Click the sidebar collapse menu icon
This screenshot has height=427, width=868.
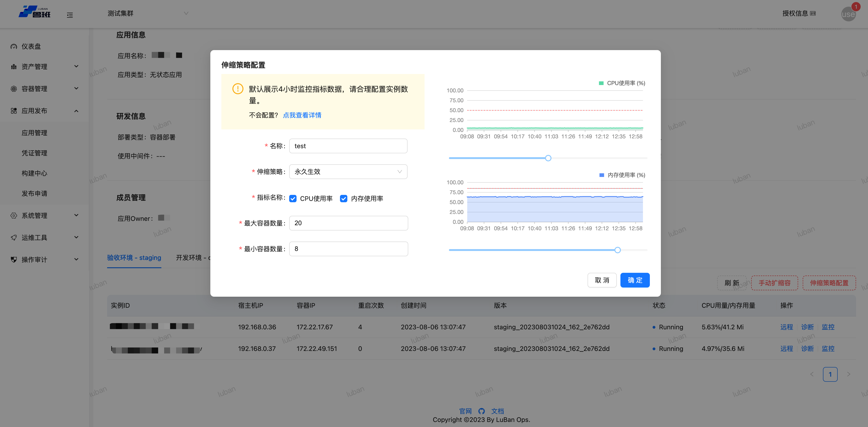[x=70, y=15]
